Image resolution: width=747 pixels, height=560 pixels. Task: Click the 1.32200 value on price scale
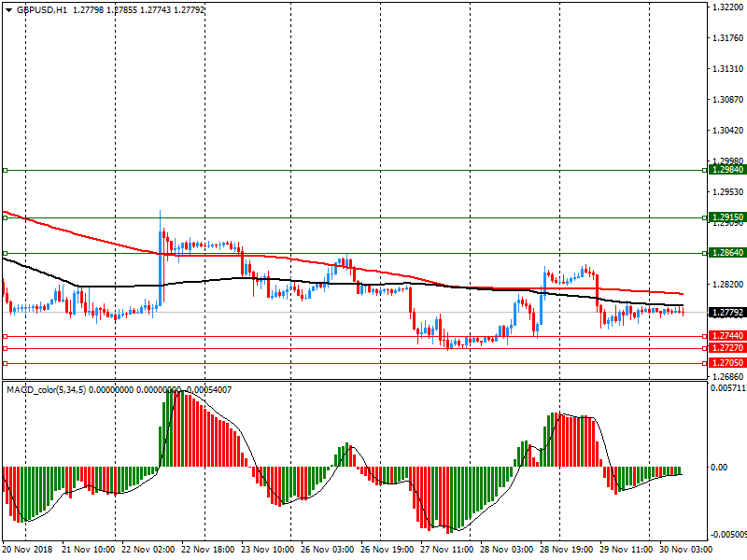pos(726,7)
